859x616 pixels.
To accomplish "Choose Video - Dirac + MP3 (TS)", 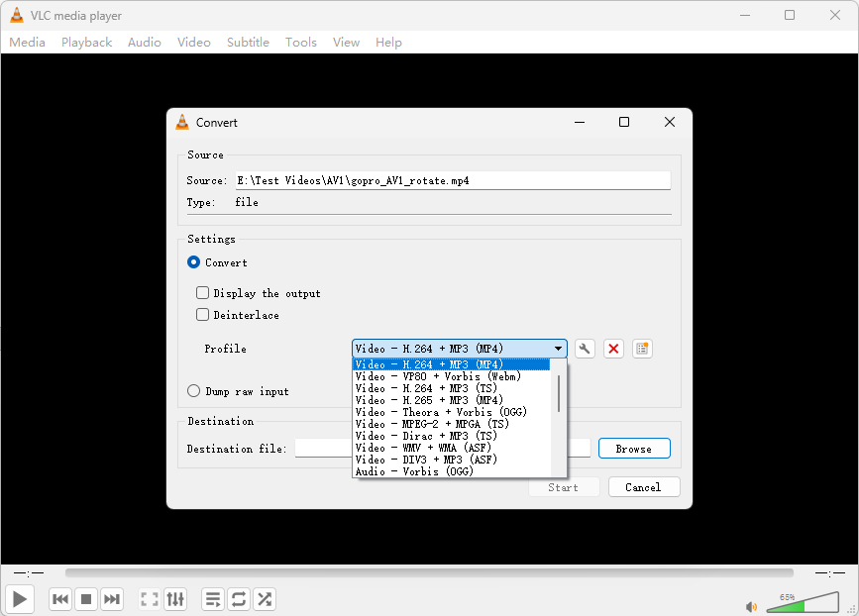I will (452, 437).
